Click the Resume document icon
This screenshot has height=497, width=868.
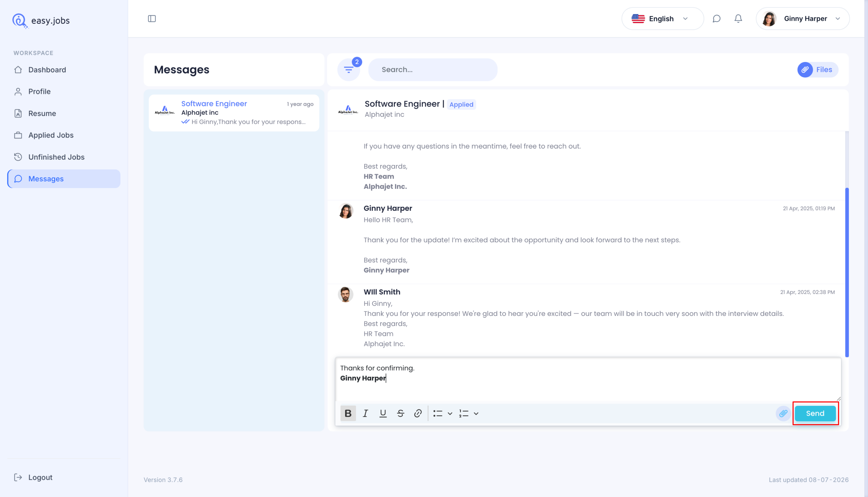coord(18,113)
